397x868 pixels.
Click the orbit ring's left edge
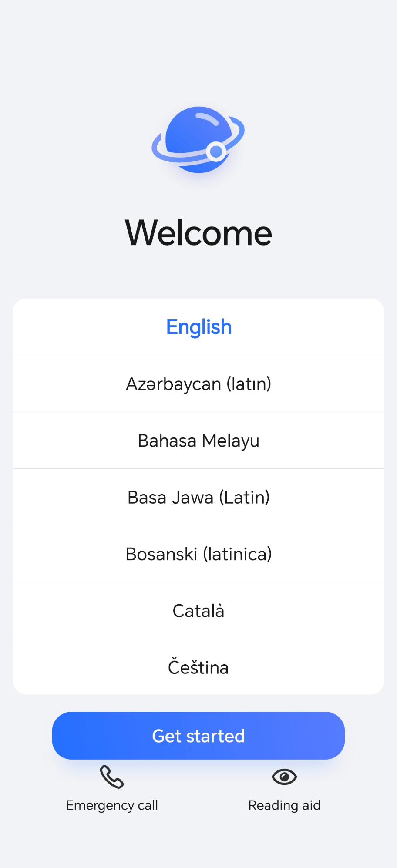point(156,147)
